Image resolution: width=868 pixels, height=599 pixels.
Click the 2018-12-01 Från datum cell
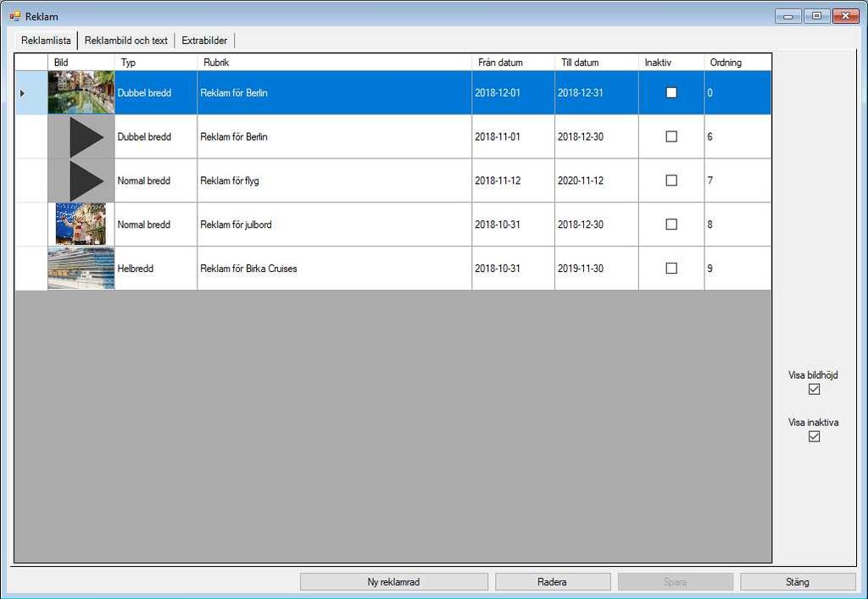[x=513, y=92]
